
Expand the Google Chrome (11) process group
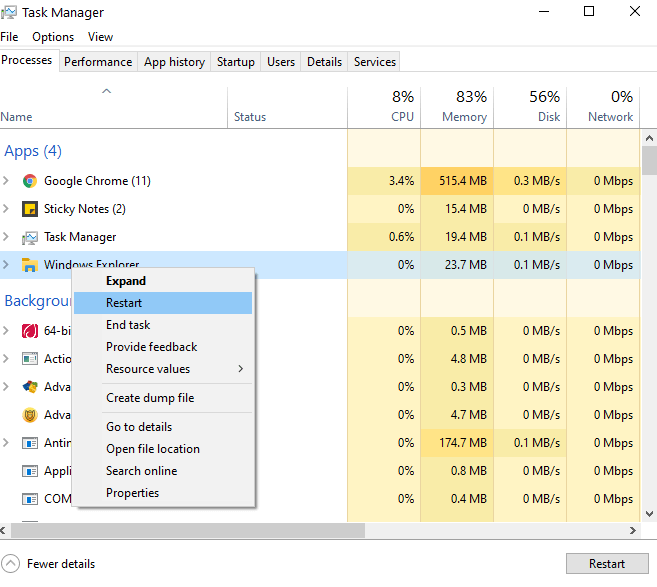6,181
